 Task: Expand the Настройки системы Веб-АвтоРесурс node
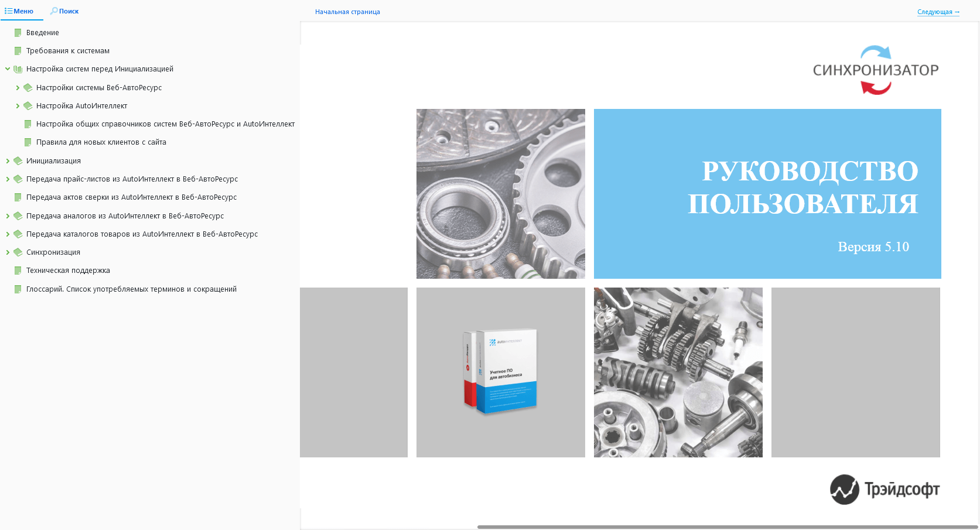[x=18, y=88]
